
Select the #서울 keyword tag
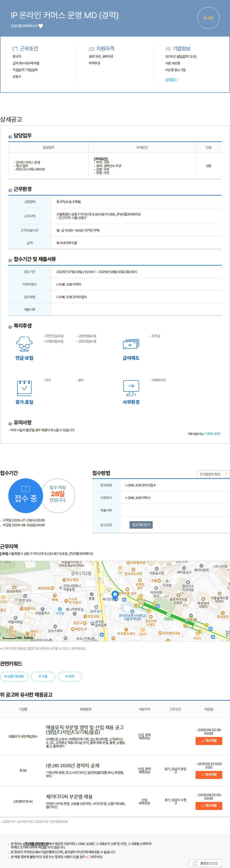pos(43,676)
